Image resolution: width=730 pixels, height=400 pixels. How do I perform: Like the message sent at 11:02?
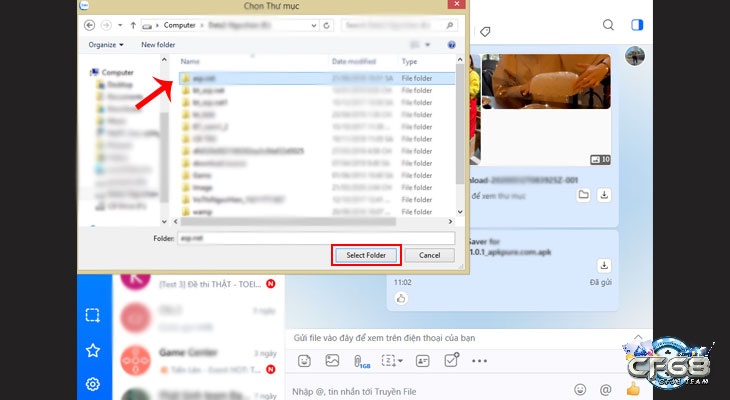[401, 298]
